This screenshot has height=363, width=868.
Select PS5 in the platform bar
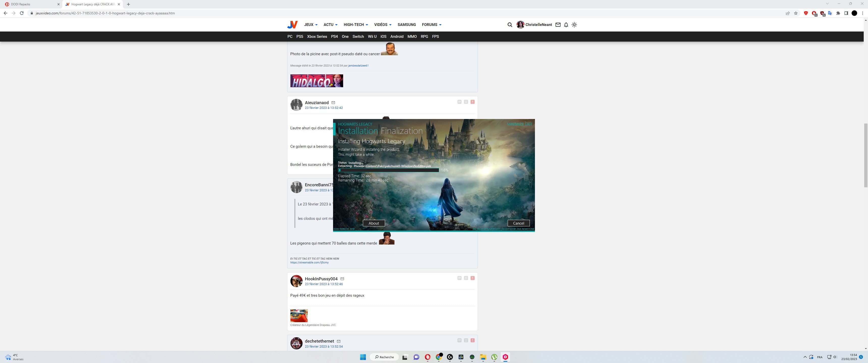click(300, 36)
